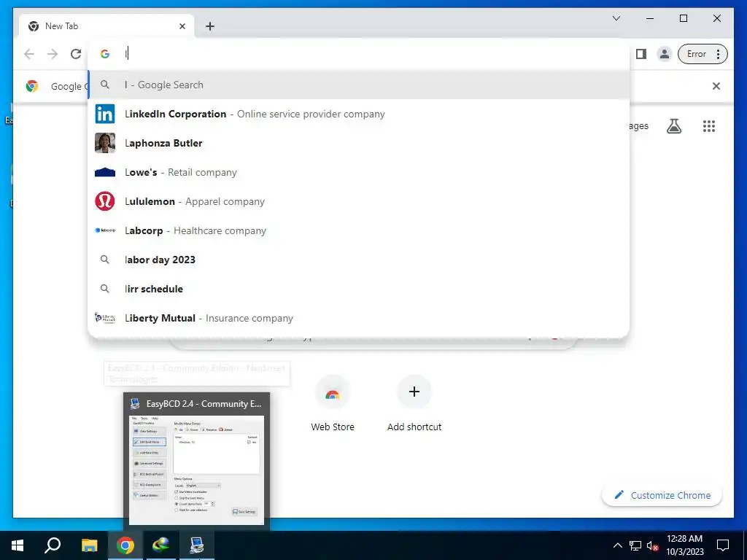Select 'lirr schedule' suggestion
Image resolution: width=747 pixels, height=560 pixels.
[359, 289]
